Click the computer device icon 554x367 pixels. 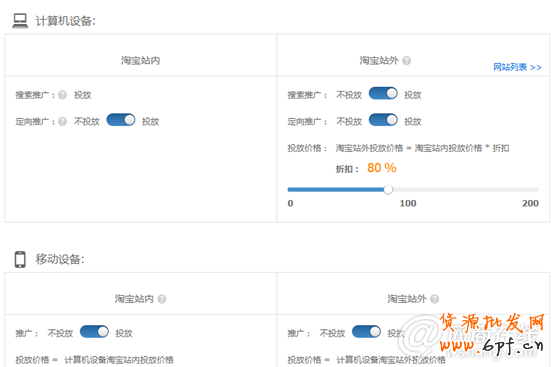pyautogui.click(x=20, y=21)
